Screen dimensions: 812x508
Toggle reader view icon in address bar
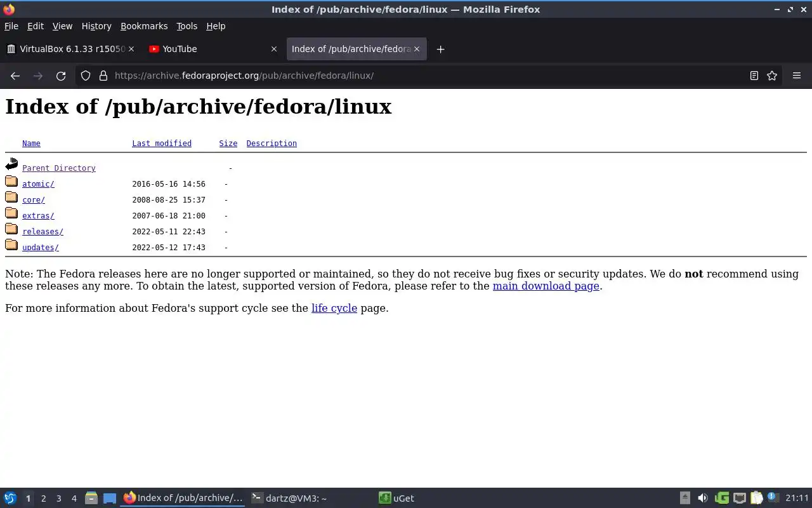click(754, 76)
